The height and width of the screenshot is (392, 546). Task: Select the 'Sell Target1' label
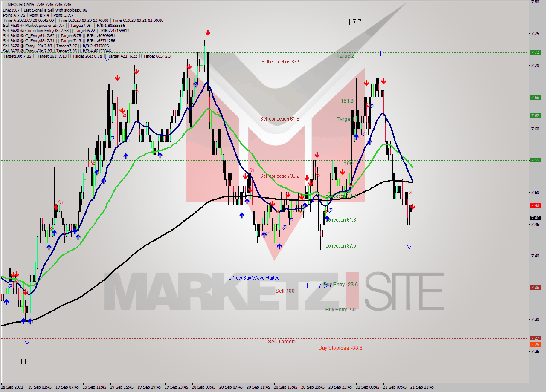point(282,342)
